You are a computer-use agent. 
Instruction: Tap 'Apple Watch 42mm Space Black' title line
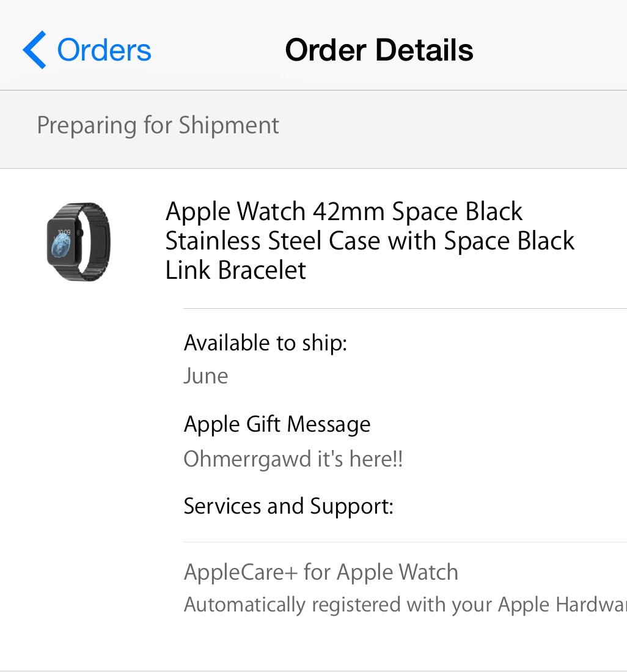(x=344, y=212)
